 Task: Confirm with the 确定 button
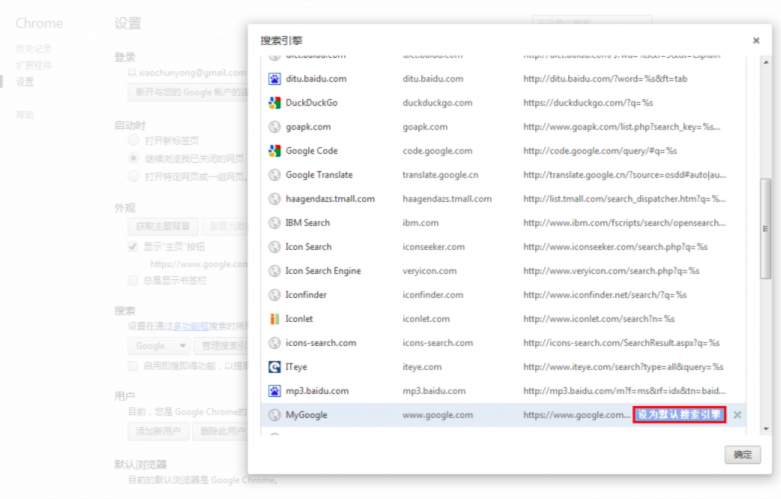pos(742,455)
